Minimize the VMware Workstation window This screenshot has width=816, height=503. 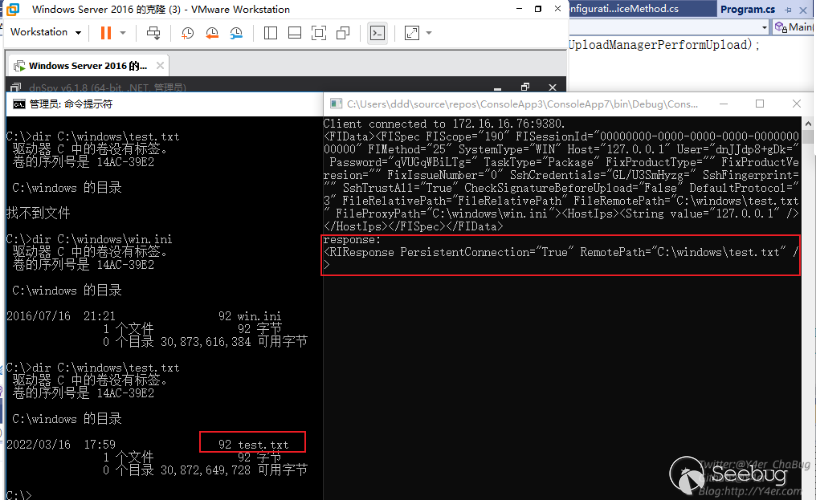coord(519,9)
